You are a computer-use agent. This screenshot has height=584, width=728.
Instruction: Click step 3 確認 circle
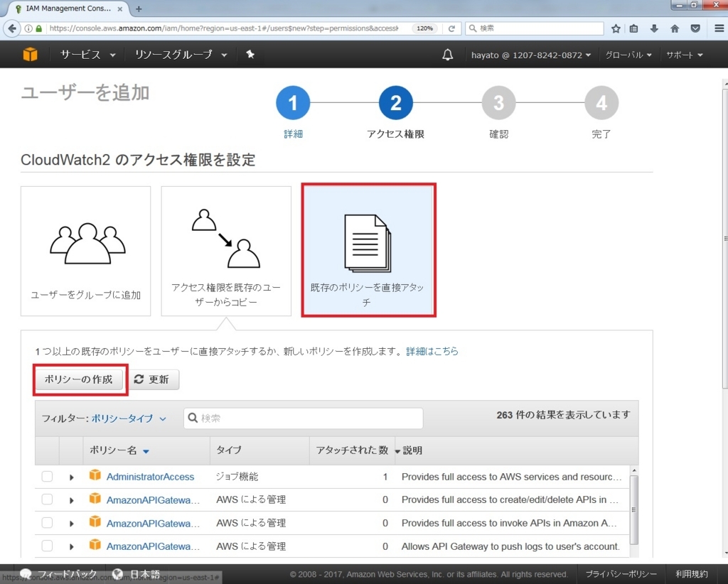498,102
